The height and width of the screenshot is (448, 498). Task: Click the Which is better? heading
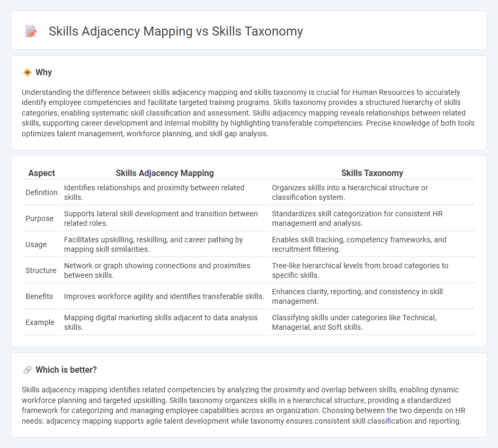click(x=66, y=370)
